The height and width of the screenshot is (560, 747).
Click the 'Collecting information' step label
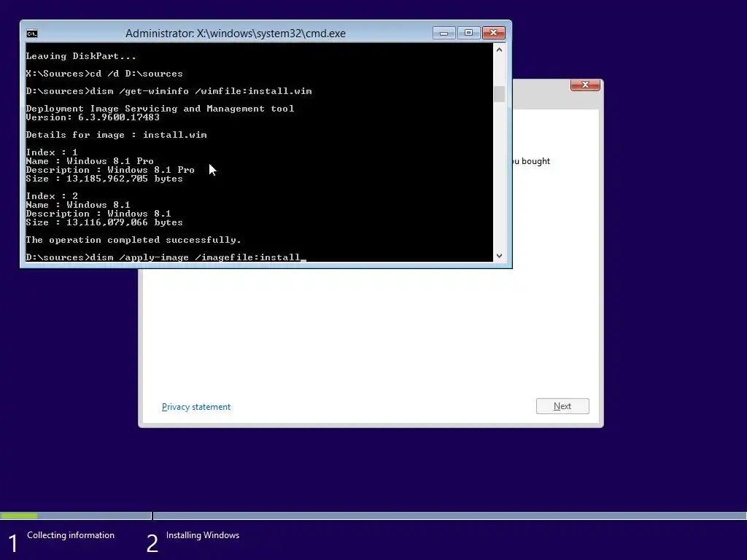click(x=71, y=535)
